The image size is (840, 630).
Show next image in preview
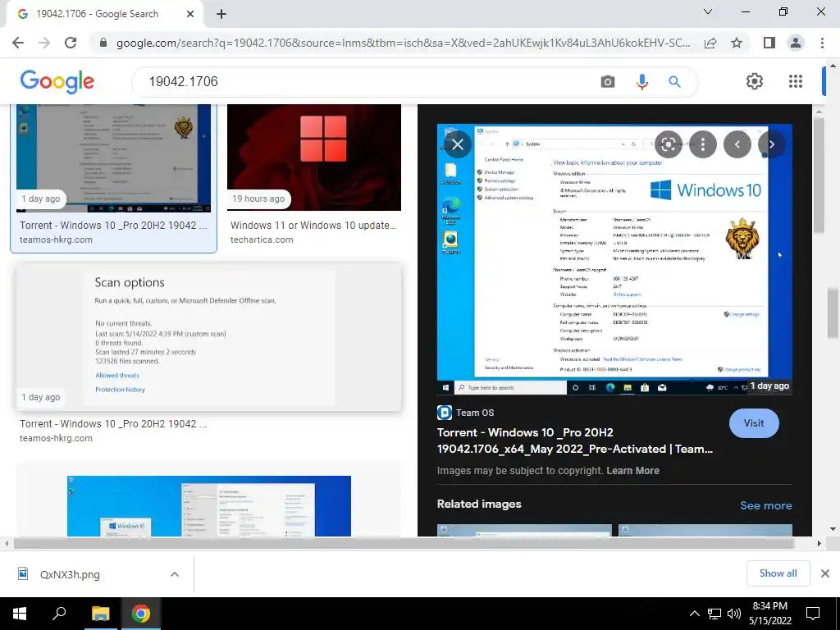(771, 144)
